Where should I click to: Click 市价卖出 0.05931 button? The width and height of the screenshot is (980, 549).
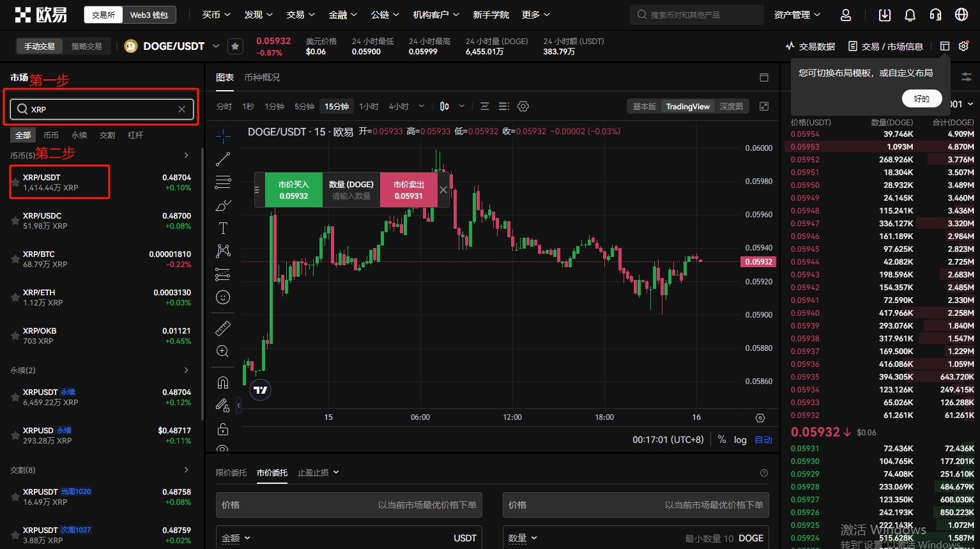(x=409, y=190)
